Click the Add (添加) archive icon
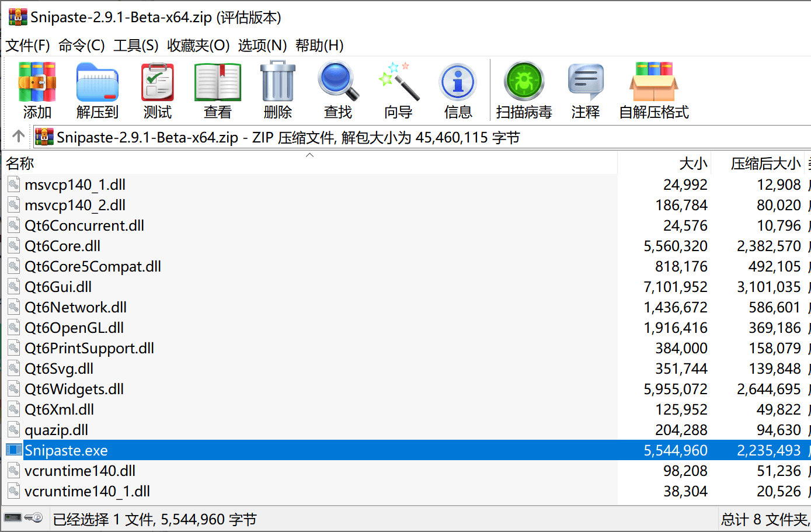811x532 pixels. [37, 90]
